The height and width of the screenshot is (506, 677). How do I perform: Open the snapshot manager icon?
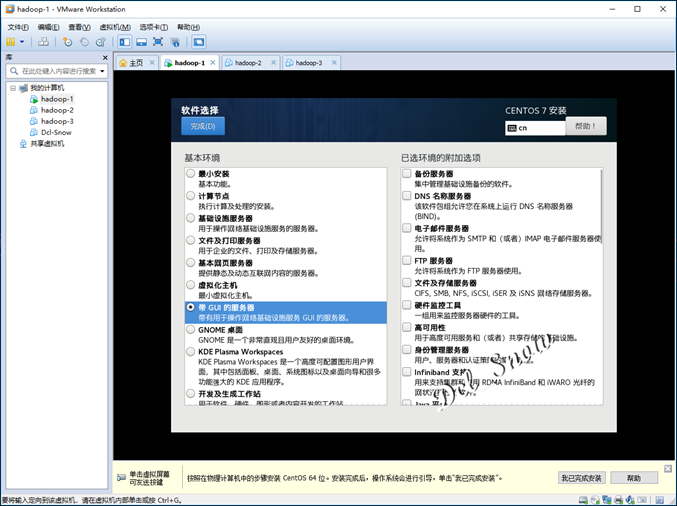(x=101, y=42)
